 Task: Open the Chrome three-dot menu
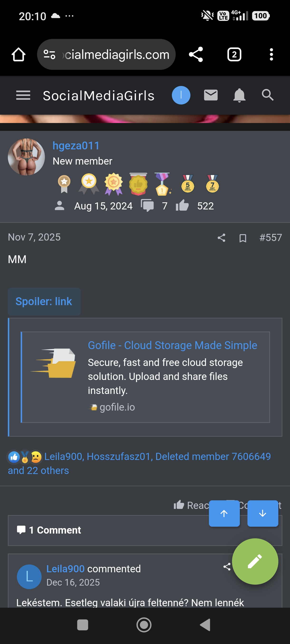click(x=271, y=55)
